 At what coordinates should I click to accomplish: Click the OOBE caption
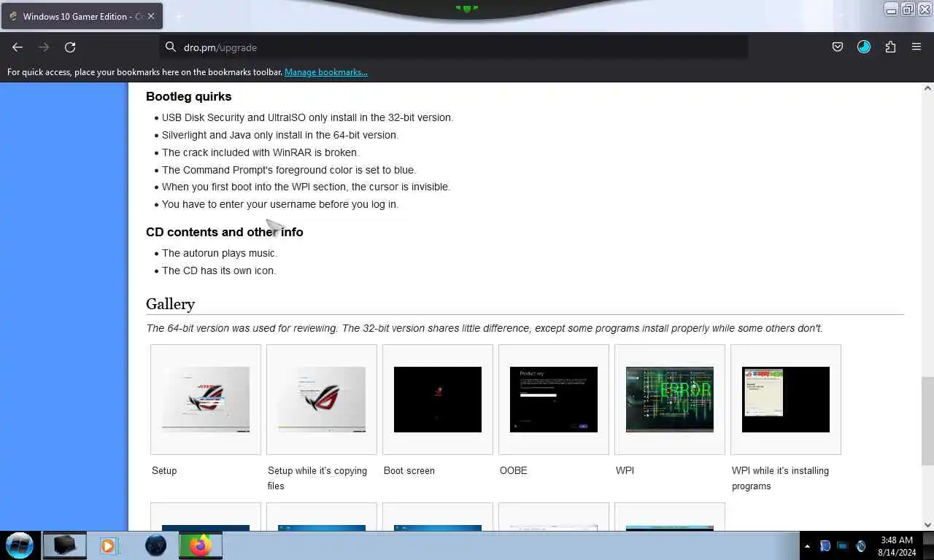(514, 470)
